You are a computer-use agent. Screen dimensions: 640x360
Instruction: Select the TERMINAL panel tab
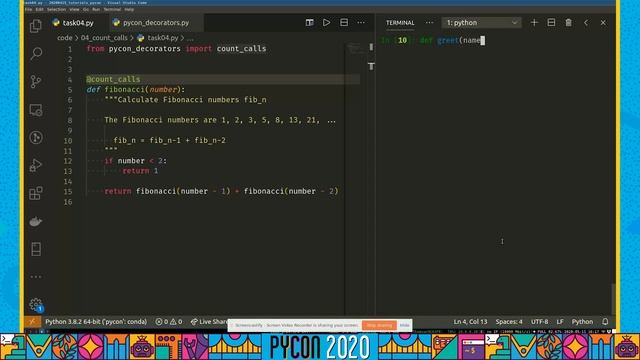click(x=400, y=23)
